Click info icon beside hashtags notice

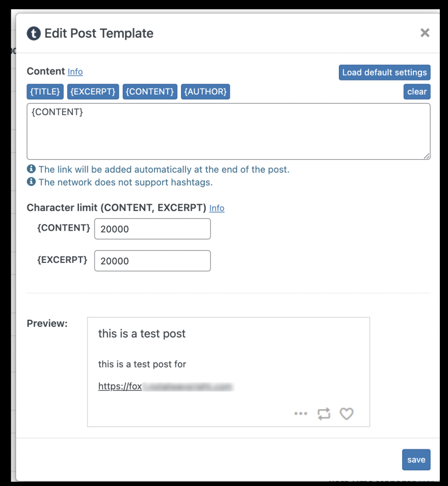(x=31, y=182)
